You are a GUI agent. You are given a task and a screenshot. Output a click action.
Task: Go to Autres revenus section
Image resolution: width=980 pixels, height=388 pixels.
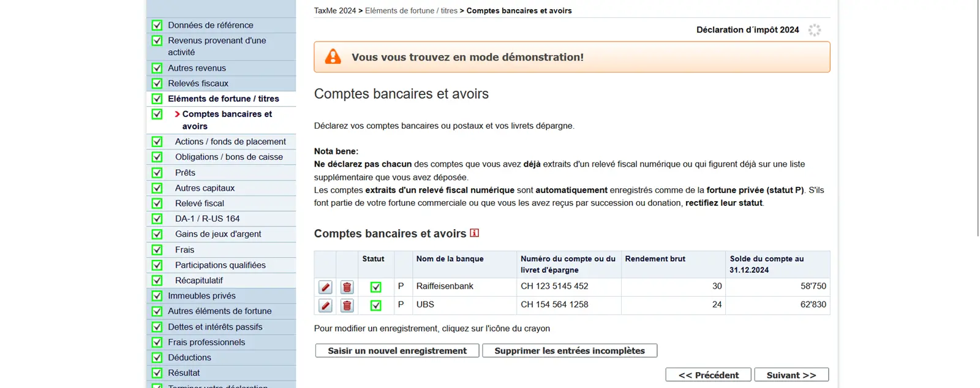[x=197, y=68]
